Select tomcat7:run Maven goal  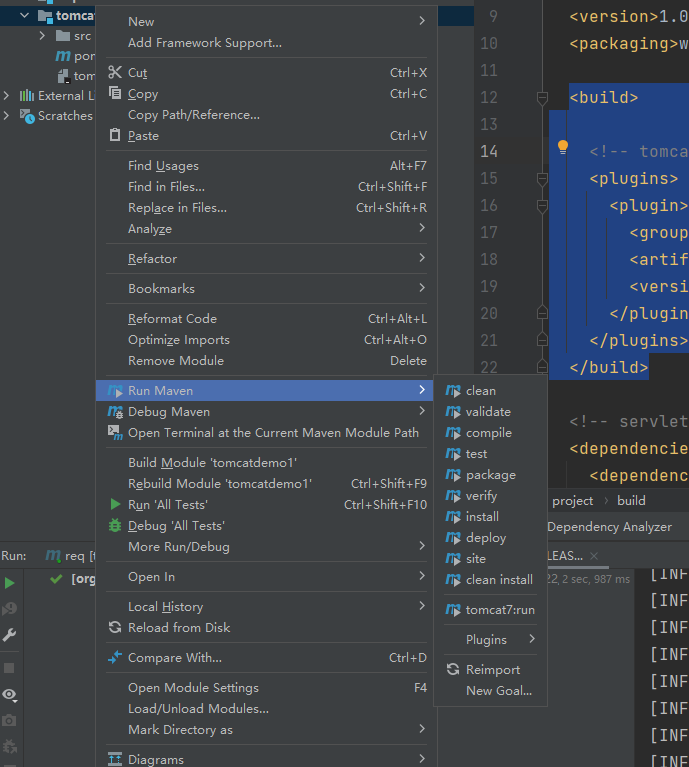click(500, 610)
